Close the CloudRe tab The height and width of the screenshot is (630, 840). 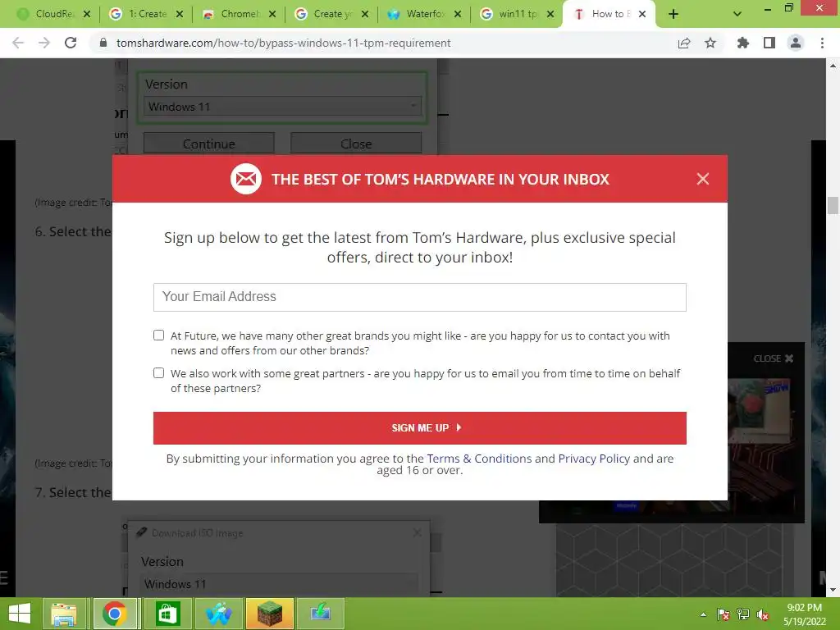coord(87,15)
